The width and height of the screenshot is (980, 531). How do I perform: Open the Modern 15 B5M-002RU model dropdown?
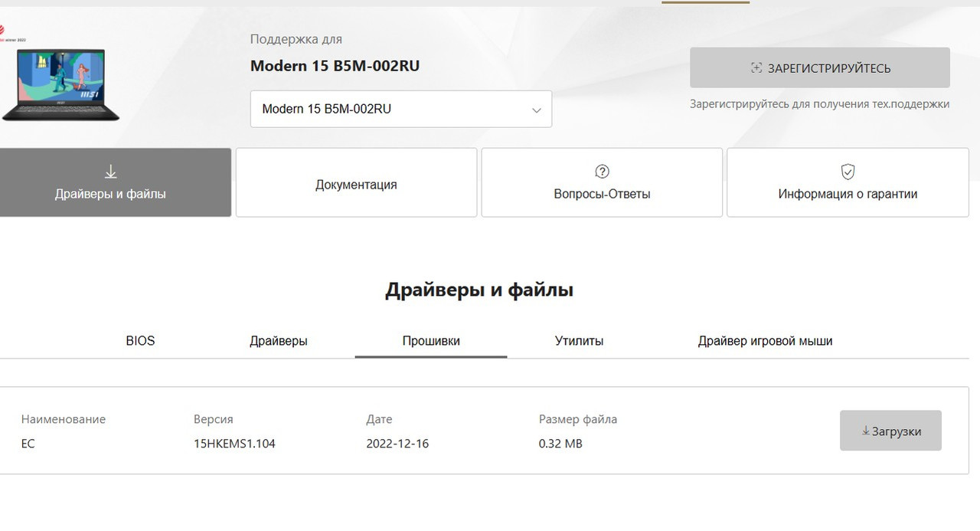401,109
